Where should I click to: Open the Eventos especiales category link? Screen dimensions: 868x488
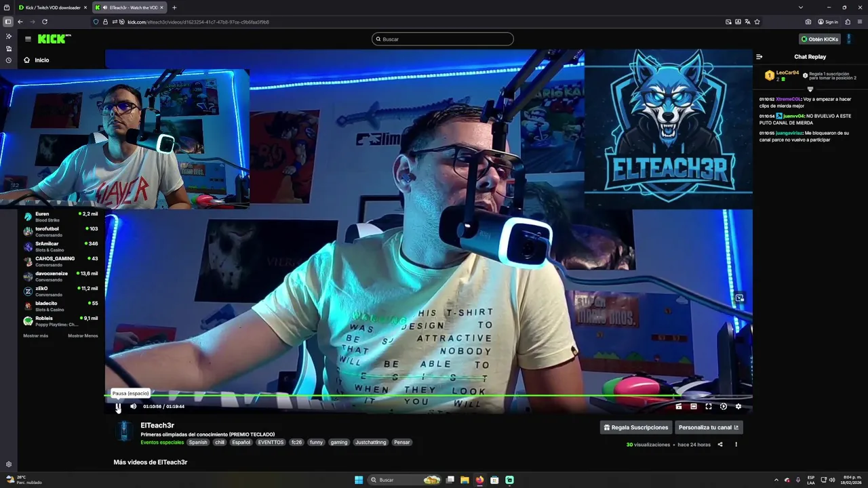162,443
